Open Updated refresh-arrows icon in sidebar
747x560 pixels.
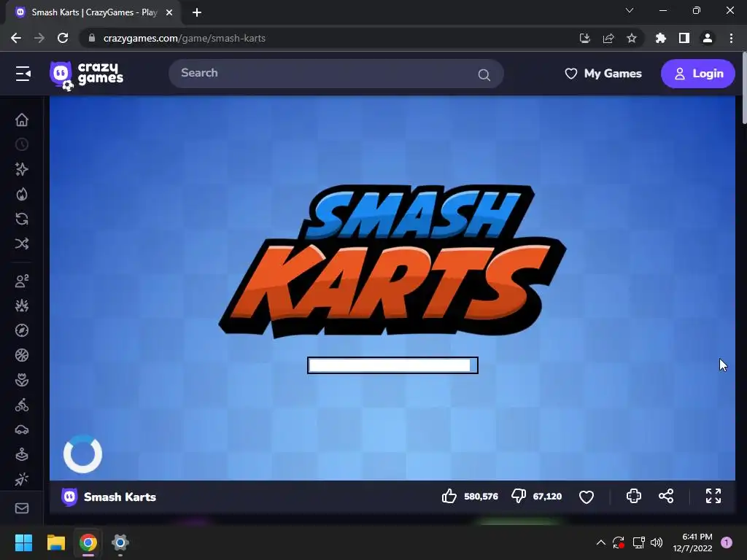coord(22,219)
